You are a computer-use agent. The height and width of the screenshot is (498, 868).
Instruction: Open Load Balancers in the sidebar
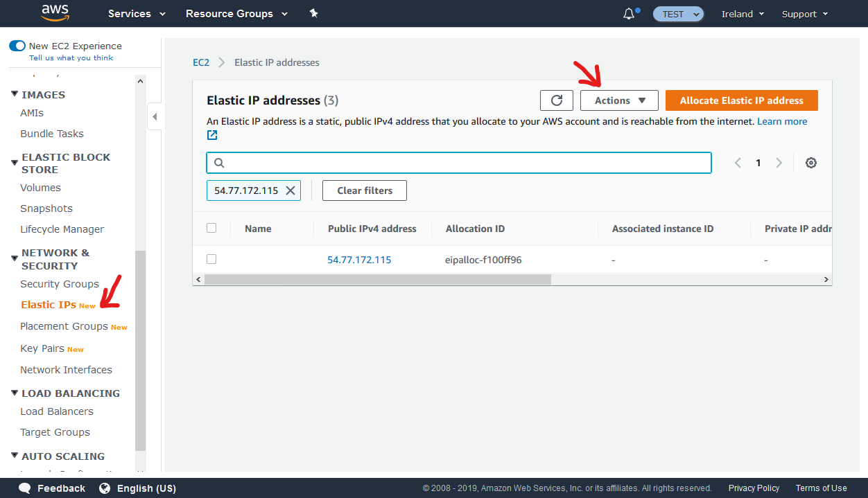coord(57,411)
